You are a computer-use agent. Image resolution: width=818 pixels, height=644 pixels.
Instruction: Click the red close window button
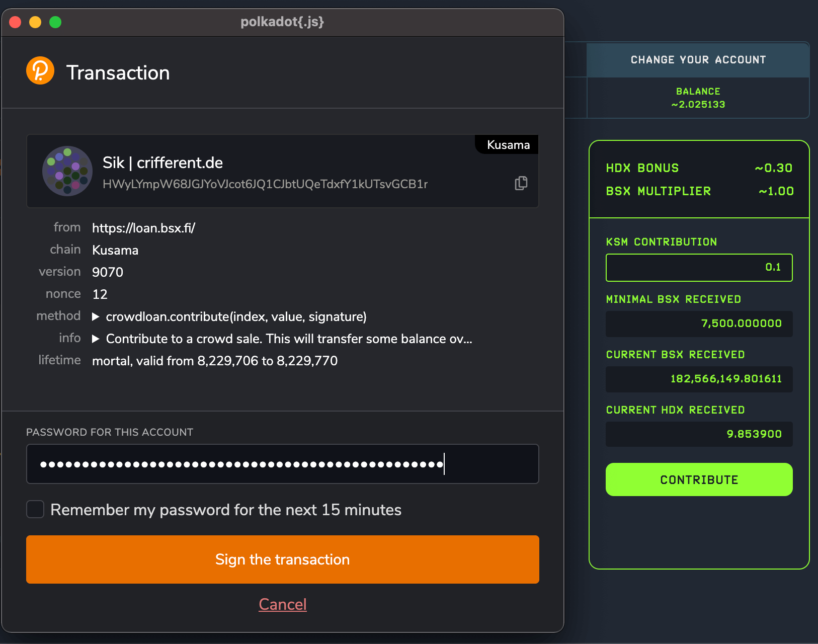[15, 22]
